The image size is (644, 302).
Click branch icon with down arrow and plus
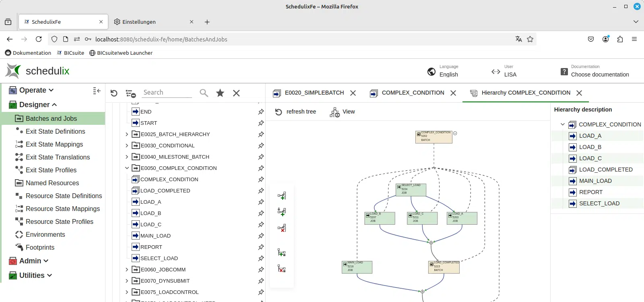click(282, 212)
